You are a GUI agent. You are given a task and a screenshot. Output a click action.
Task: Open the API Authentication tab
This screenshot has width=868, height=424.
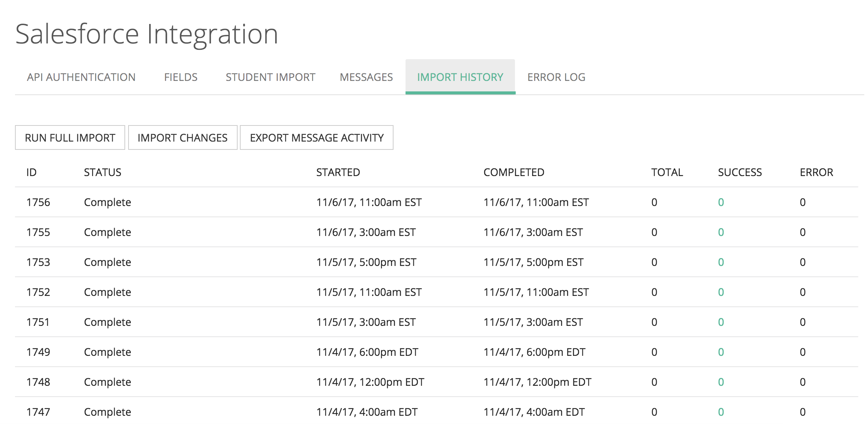81,77
